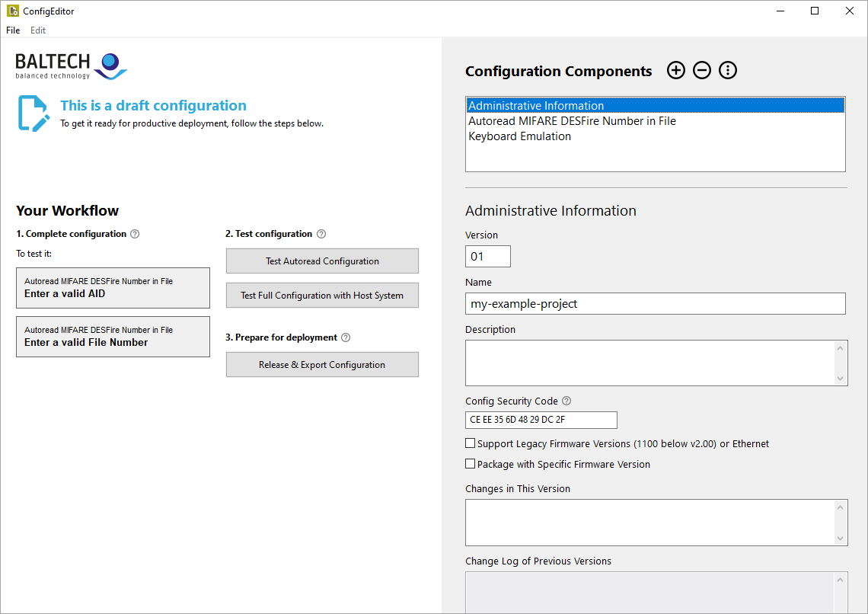
Task: Close the ConfigEditor window
Action: pos(850,11)
